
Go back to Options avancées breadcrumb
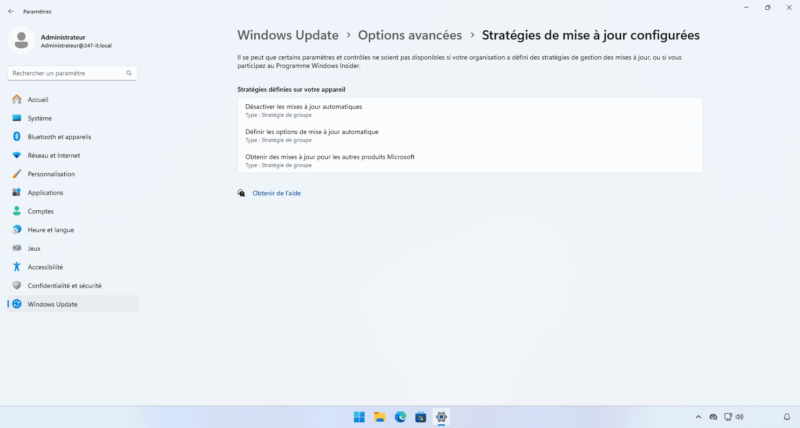point(410,35)
